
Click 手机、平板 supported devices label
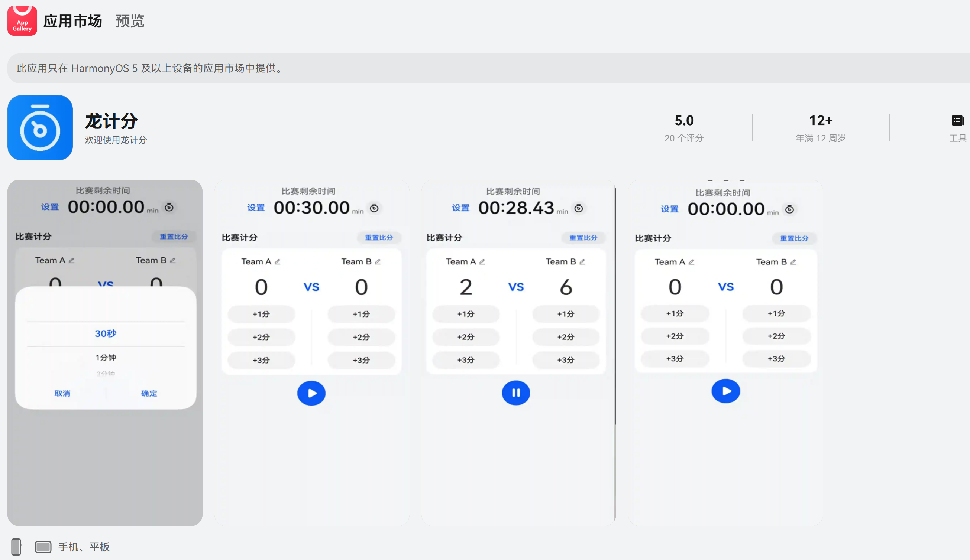point(84,547)
